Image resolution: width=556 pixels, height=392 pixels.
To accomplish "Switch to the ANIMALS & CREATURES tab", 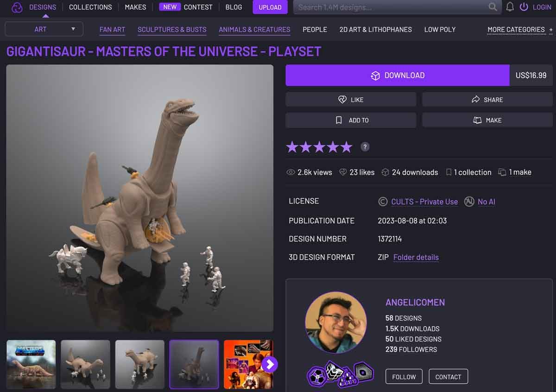I will point(254,29).
